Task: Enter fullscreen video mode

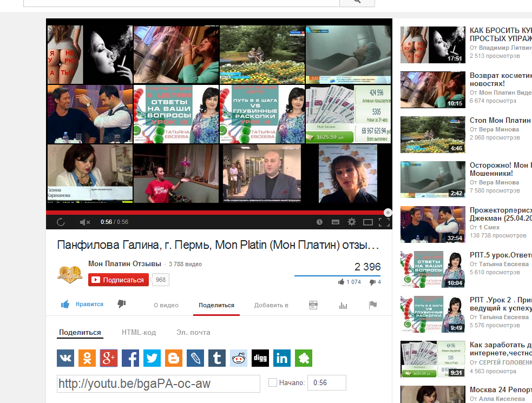Action: point(384,222)
